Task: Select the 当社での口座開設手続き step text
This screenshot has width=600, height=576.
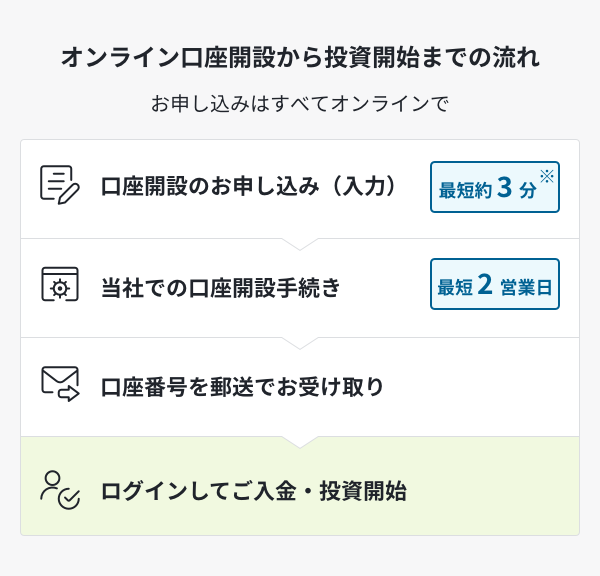Action: 220,287
